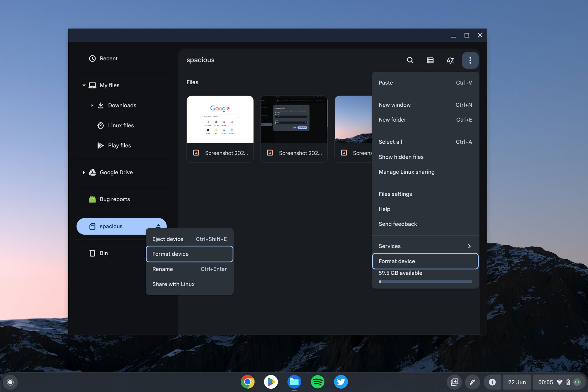
Task: Open the stylus tools pen icon
Action: click(473, 382)
